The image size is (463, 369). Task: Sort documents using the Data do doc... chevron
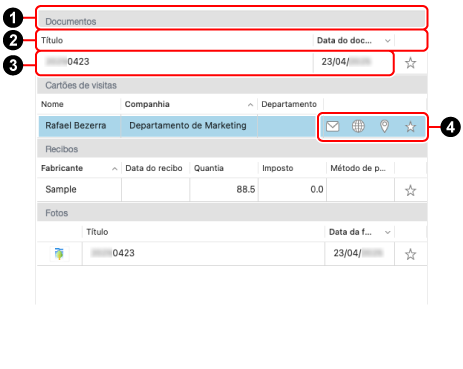pos(387,41)
